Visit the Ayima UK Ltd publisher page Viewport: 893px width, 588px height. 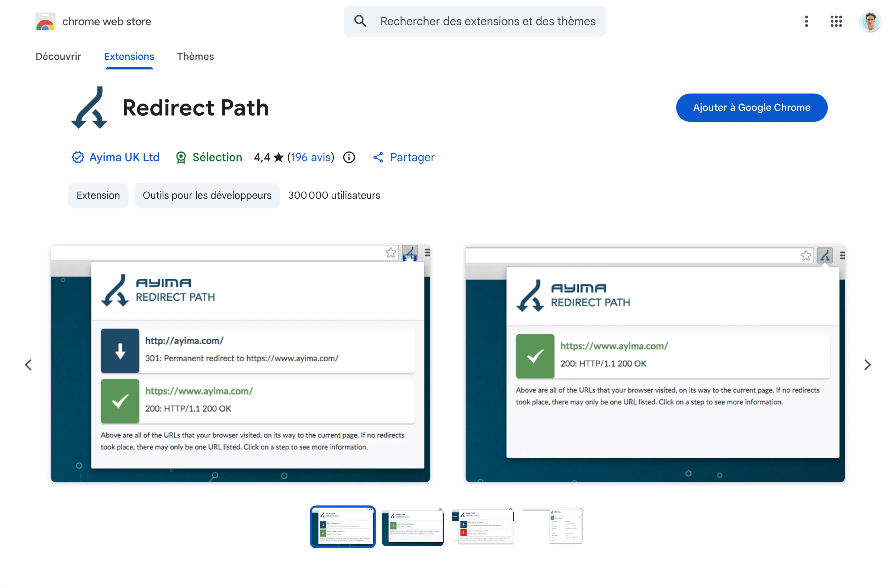[x=124, y=157]
